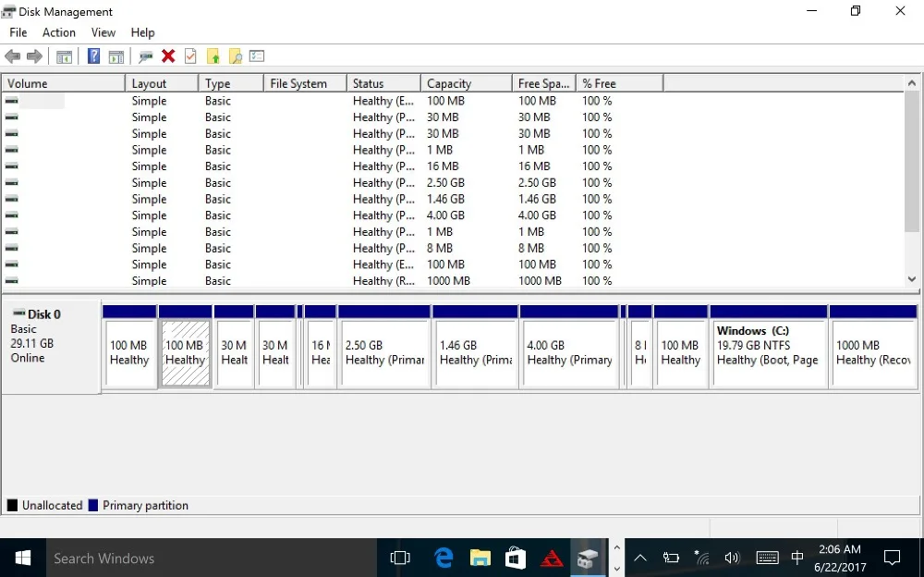This screenshot has width=924, height=577.
Task: Select the 2.50 GB partition block on Disk 0
Action: pyautogui.click(x=384, y=347)
